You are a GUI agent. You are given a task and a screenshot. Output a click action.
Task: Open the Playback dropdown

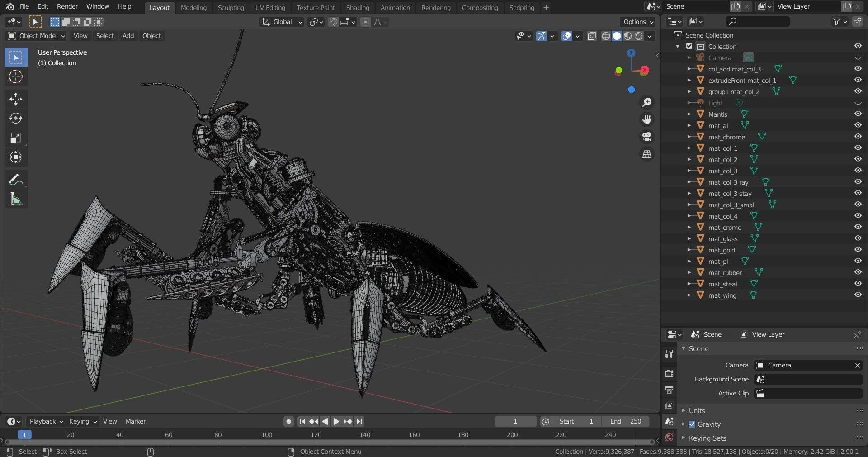pos(46,422)
